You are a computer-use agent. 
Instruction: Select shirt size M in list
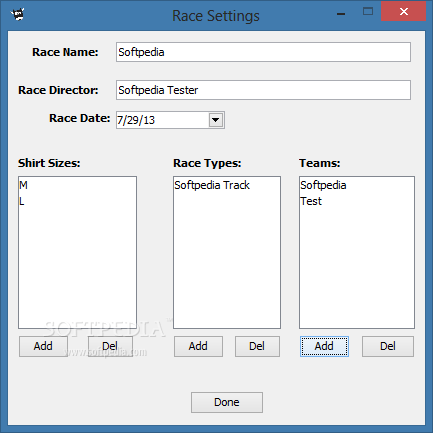tap(23, 185)
